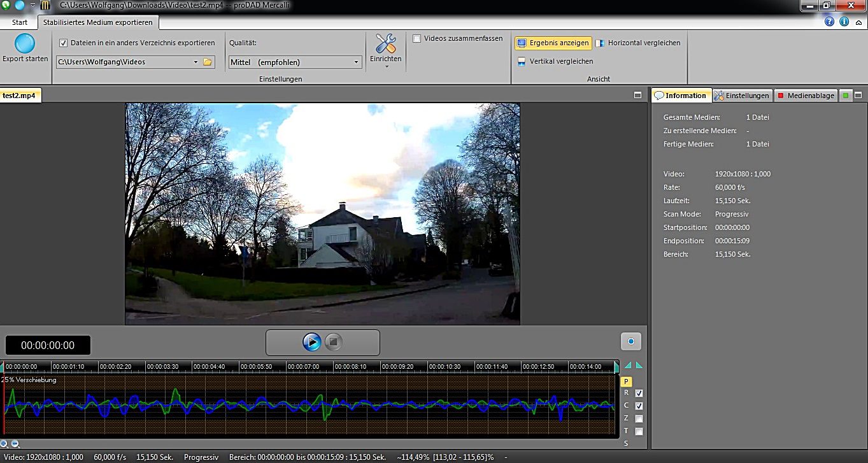This screenshot has height=463, width=868.
Task: Toggle 'Dateien in ein anders Verzeichnis exportieren' checkbox
Action: (x=63, y=43)
